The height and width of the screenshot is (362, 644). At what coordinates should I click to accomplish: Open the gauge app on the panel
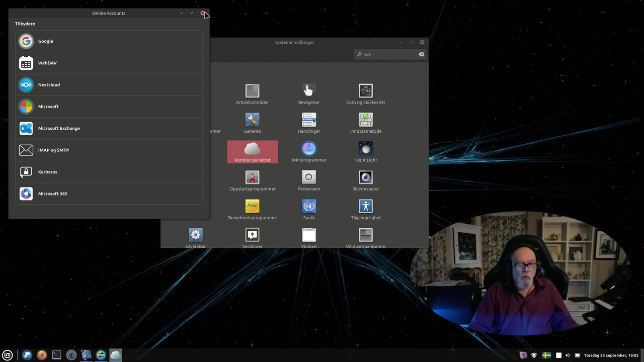coord(71,355)
